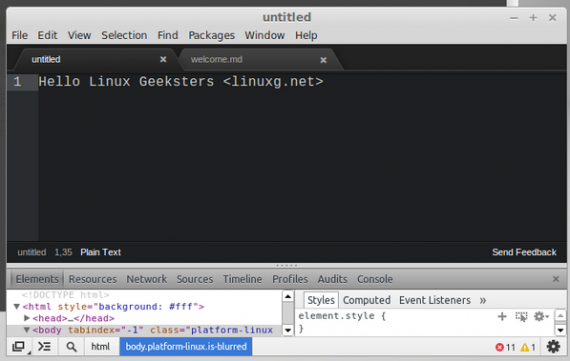Screen dimensions: 570x361
Task: Click the element.style rule text
Action: pyautogui.click(x=342, y=316)
